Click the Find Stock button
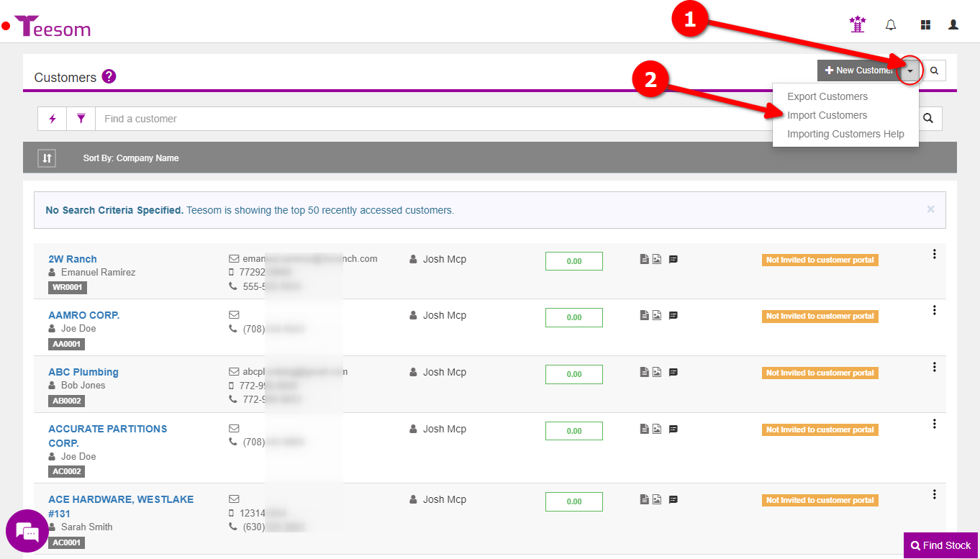Screen dimensions: 980x559 pos(941,545)
